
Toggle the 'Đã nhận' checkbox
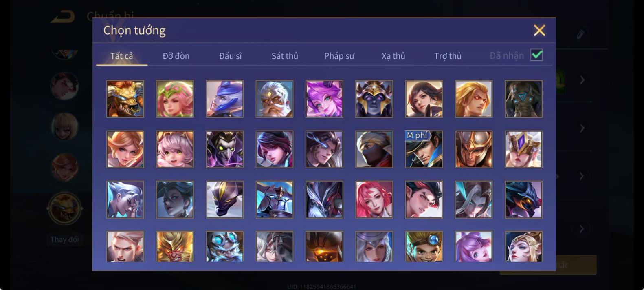click(x=536, y=55)
